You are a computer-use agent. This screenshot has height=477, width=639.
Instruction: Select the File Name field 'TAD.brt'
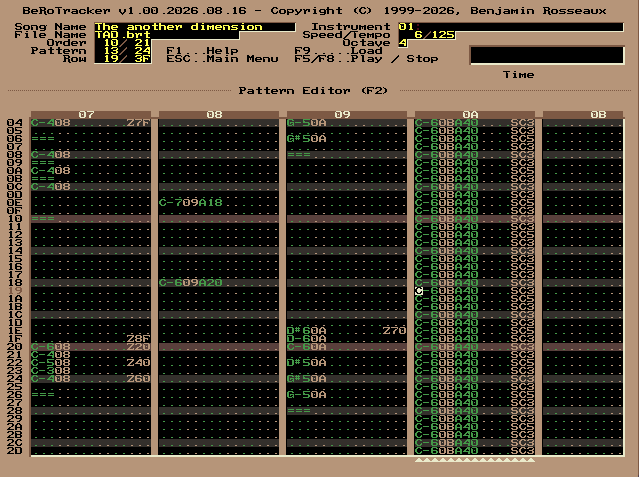pyautogui.click(x=167, y=35)
